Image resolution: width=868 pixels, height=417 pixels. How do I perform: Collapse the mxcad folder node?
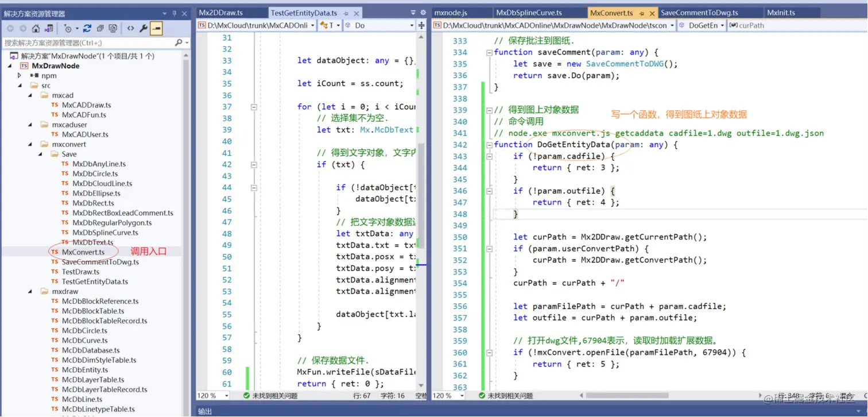pyautogui.click(x=30, y=95)
